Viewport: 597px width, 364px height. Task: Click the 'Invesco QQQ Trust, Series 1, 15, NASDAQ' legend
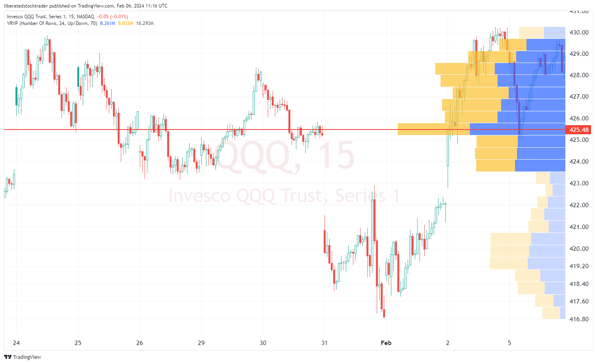(x=50, y=17)
